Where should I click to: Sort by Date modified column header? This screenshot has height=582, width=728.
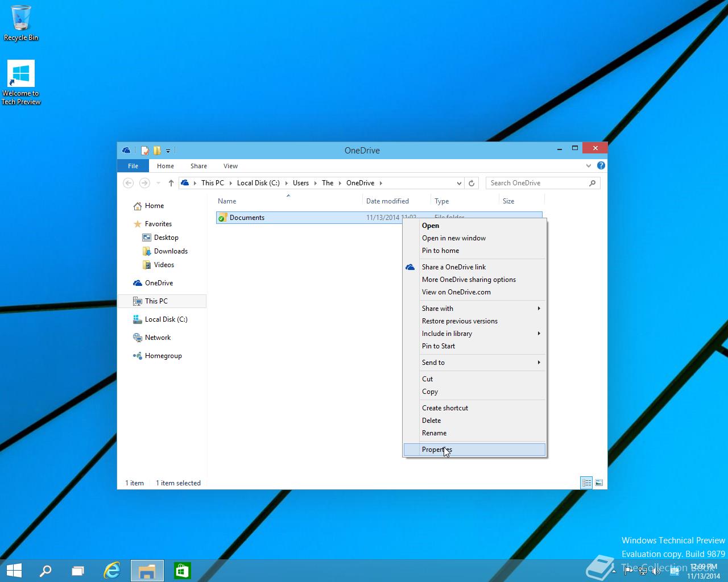point(396,201)
